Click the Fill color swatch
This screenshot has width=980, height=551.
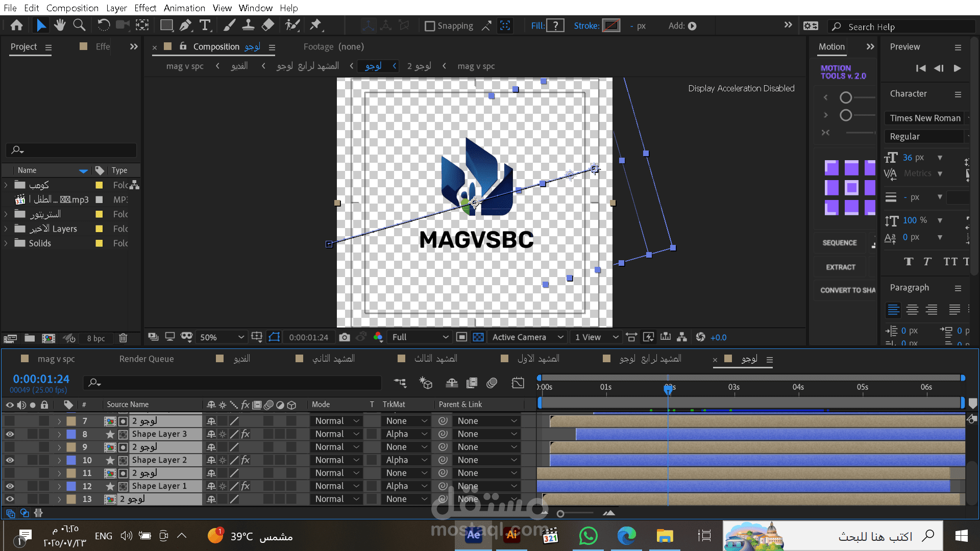click(x=555, y=26)
